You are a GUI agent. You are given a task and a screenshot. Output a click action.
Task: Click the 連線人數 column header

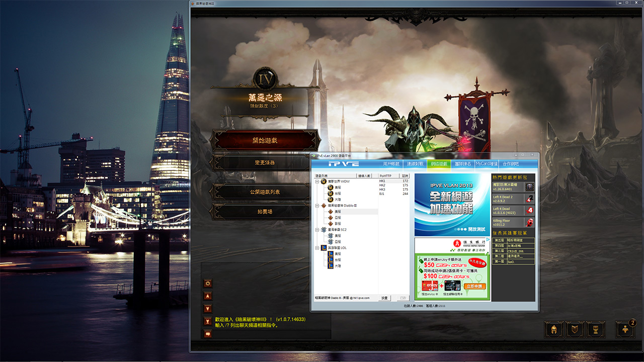click(x=364, y=176)
